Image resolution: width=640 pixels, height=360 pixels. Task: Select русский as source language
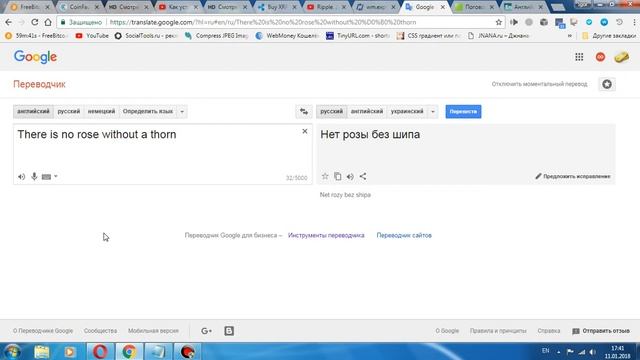pyautogui.click(x=69, y=111)
